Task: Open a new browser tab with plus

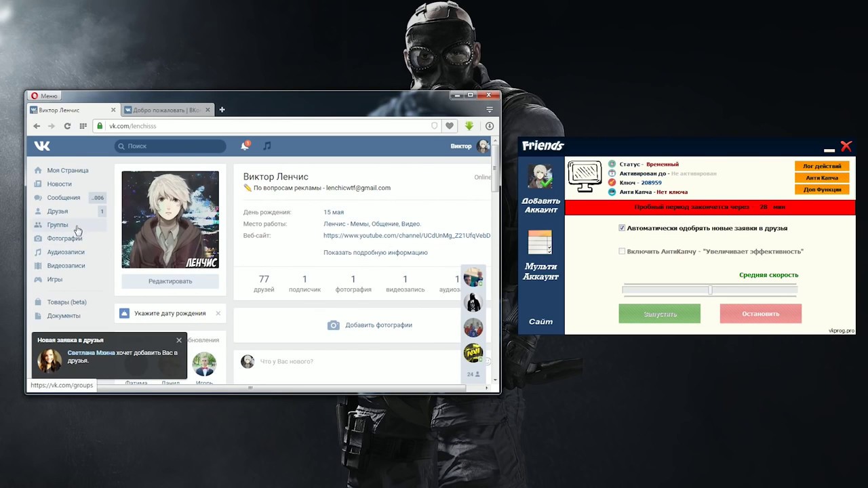Action: (x=222, y=110)
